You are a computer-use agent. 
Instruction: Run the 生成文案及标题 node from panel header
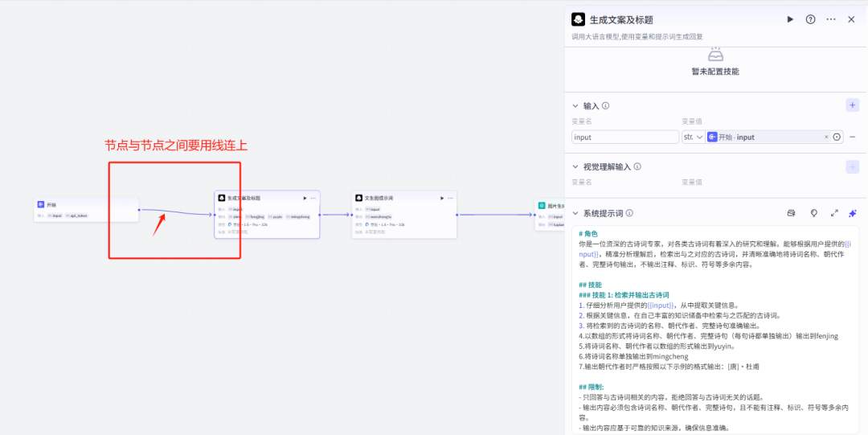point(790,19)
